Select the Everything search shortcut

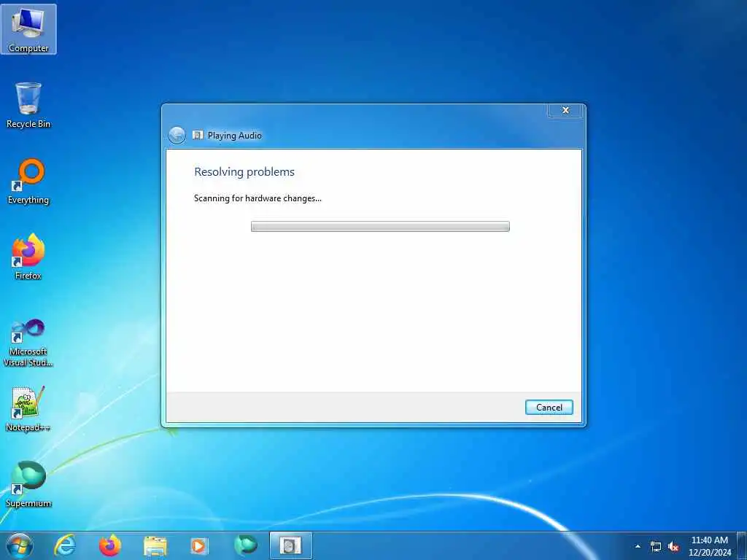(28, 182)
